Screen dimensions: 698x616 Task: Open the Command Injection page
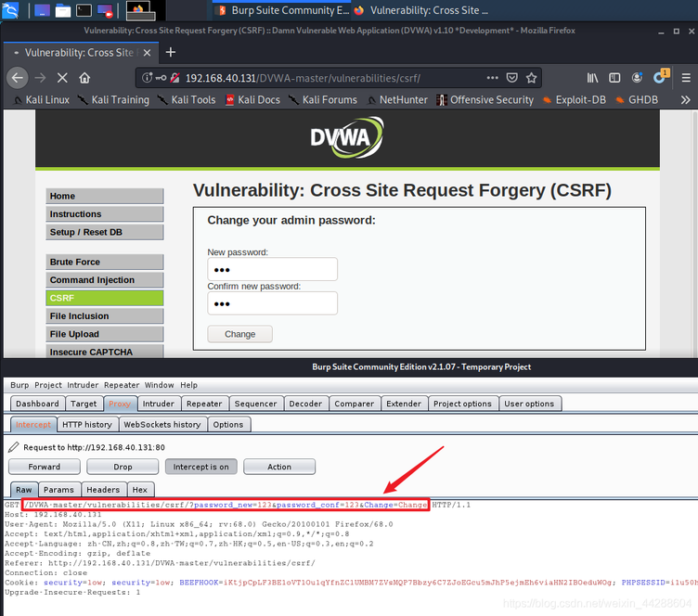[x=105, y=280]
